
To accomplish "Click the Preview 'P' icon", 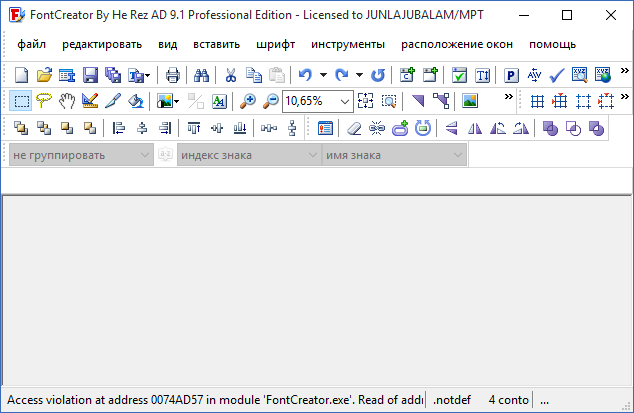I will (511, 75).
